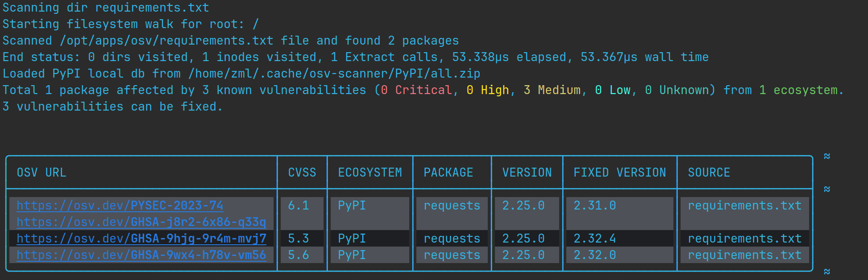Select the PACKAGE column header text
Viewport: 868px width, 280px height.
click(448, 173)
